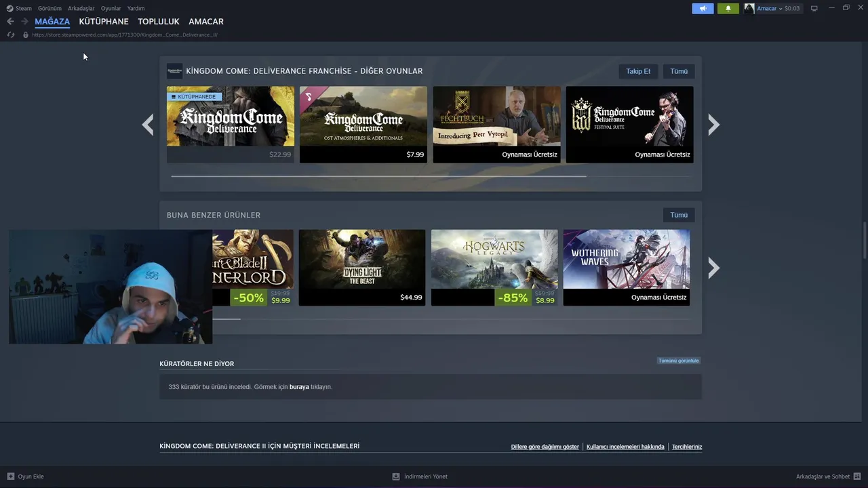The image size is (868, 488).
Task: Click the page vertical scrollbar
Action: click(x=864, y=241)
